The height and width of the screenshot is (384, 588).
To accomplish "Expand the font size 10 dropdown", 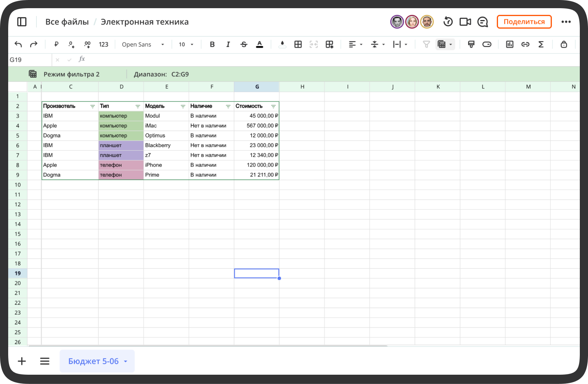I will point(186,45).
